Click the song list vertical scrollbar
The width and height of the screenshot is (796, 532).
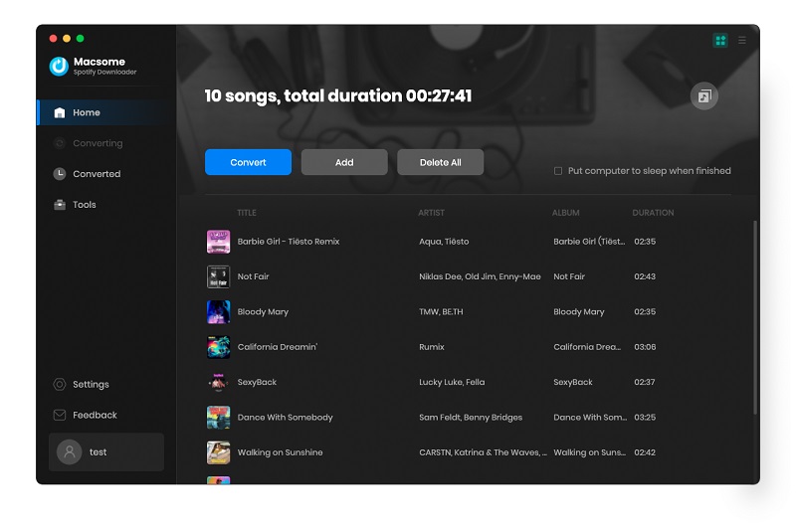[755, 317]
